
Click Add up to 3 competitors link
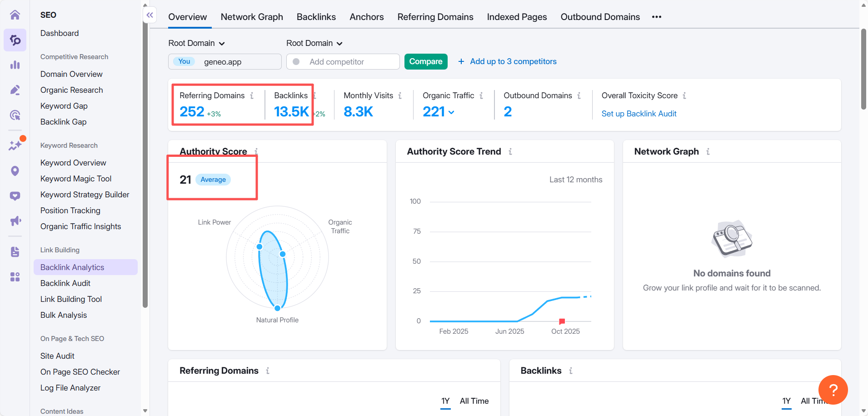(507, 61)
